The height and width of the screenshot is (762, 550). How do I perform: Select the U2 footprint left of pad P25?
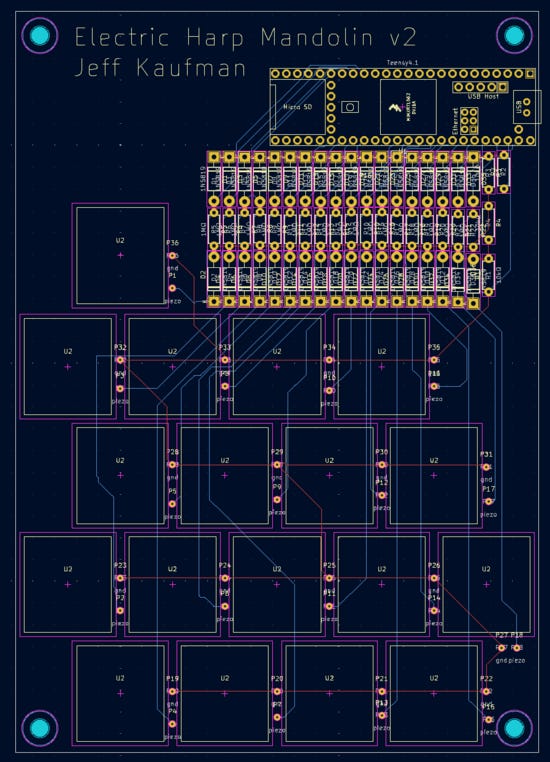point(277,585)
